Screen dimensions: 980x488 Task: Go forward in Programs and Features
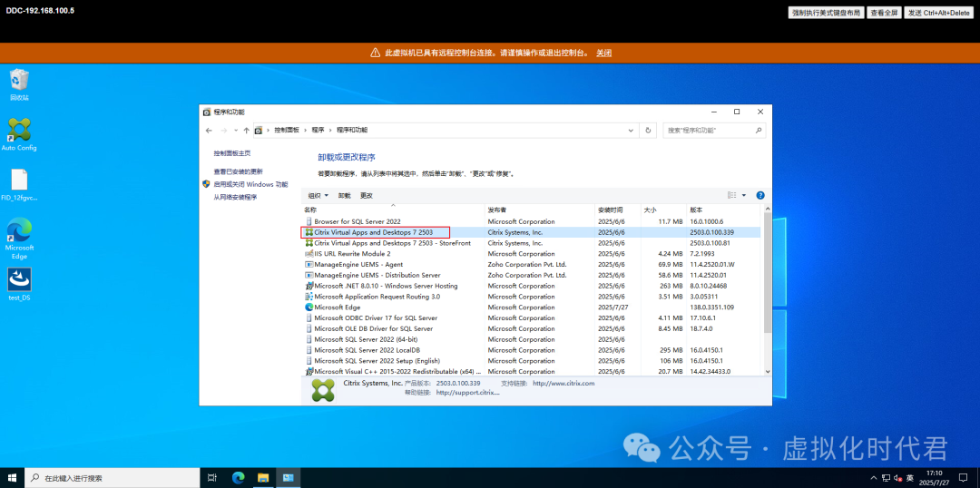click(223, 131)
